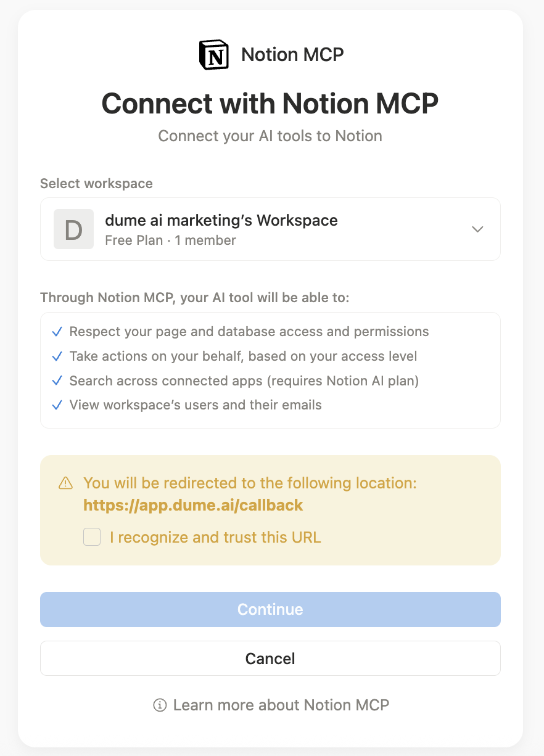Check the trust checkbox in the yellow warning box
544x756 pixels.
point(91,536)
